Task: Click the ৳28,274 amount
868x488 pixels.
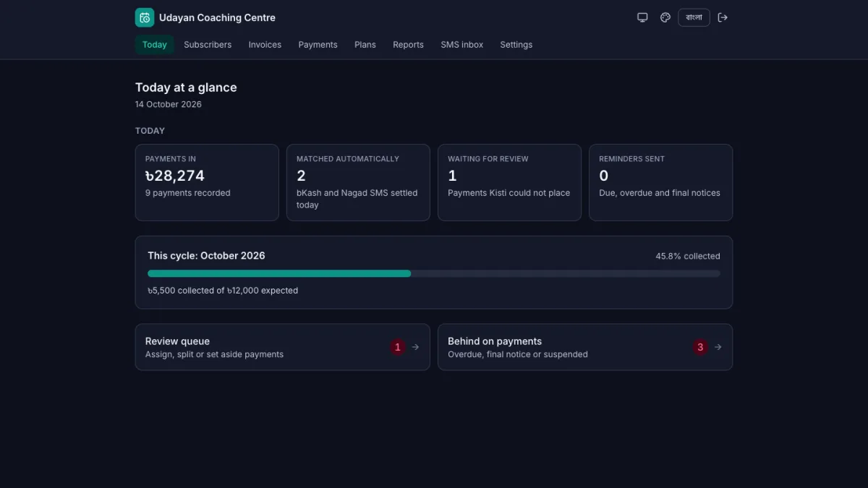Action: [175, 176]
